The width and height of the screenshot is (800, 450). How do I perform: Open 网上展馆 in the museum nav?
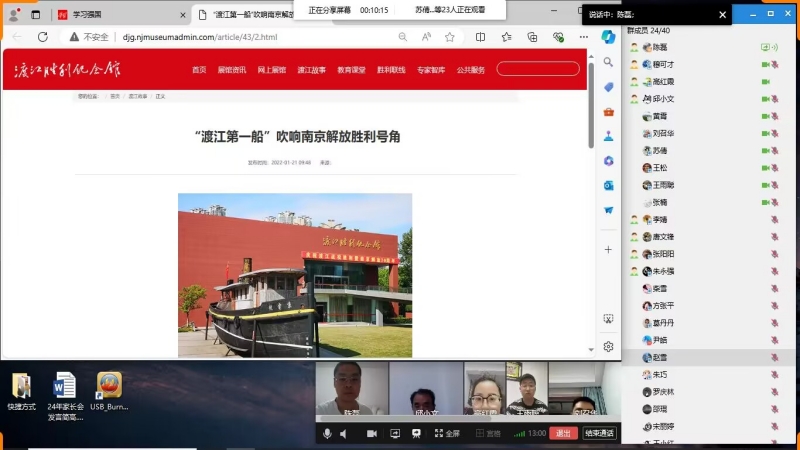pos(271,70)
